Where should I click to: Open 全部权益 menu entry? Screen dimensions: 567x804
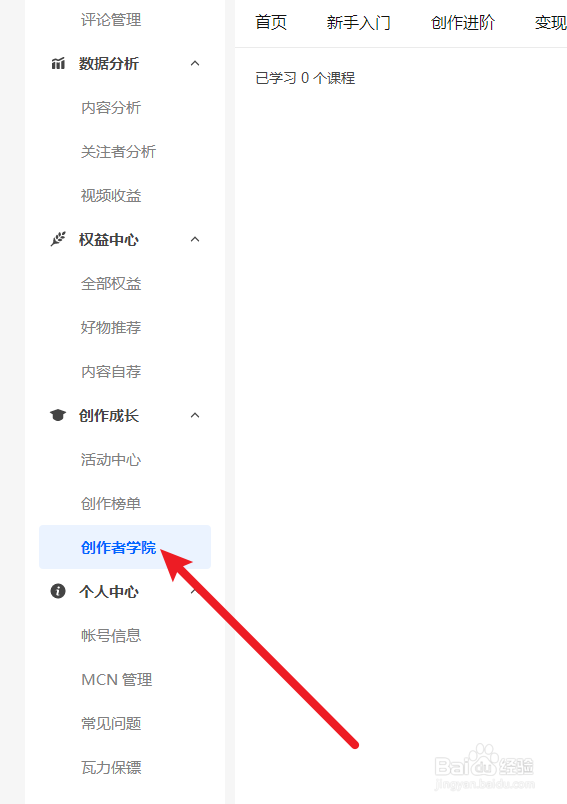pyautogui.click(x=111, y=284)
